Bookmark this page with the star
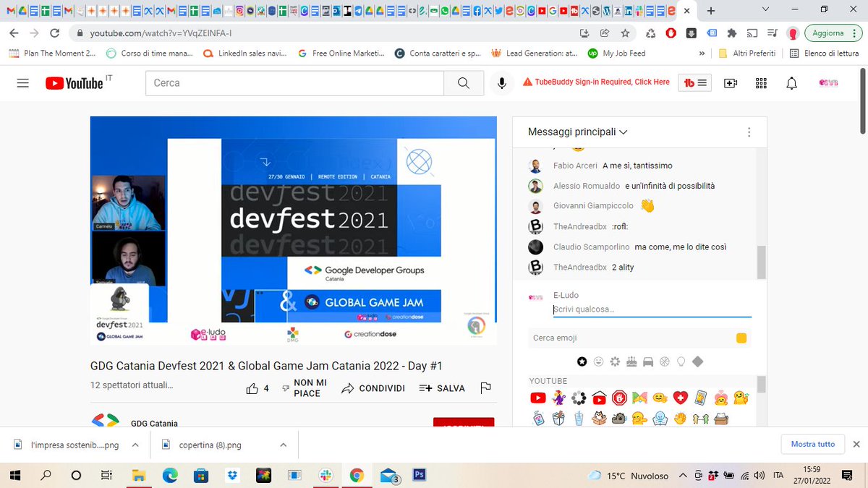 pyautogui.click(x=625, y=33)
